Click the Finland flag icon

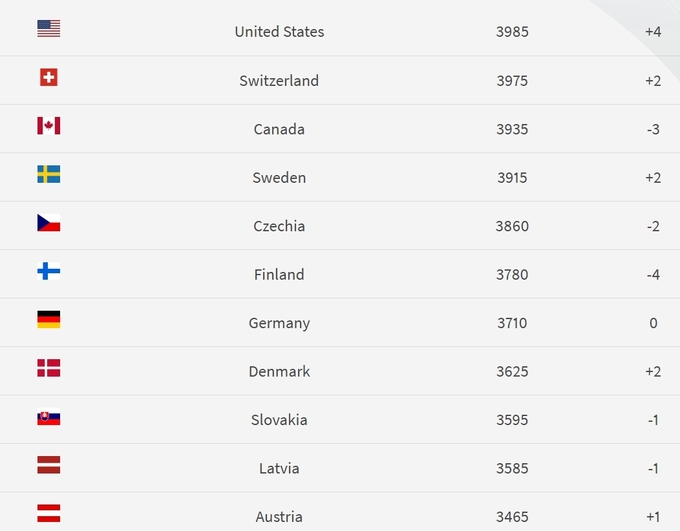click(x=48, y=271)
